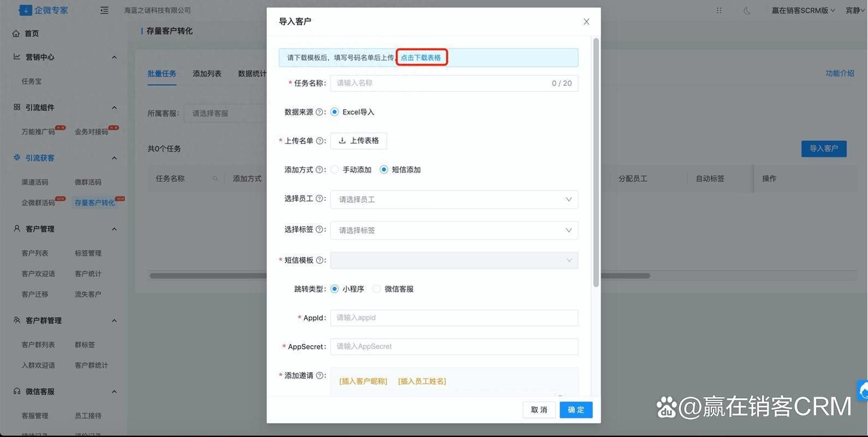Click the 导入客户 button on page
The height and width of the screenshot is (437, 868).
pos(824,149)
